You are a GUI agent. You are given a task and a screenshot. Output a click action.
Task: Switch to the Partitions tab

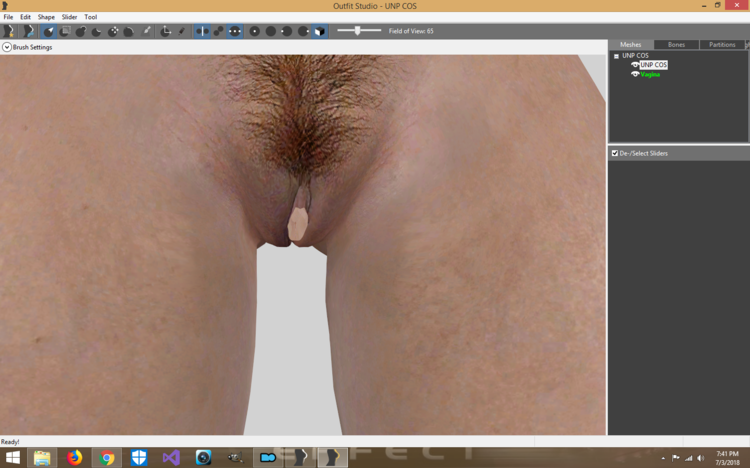pyautogui.click(x=722, y=45)
